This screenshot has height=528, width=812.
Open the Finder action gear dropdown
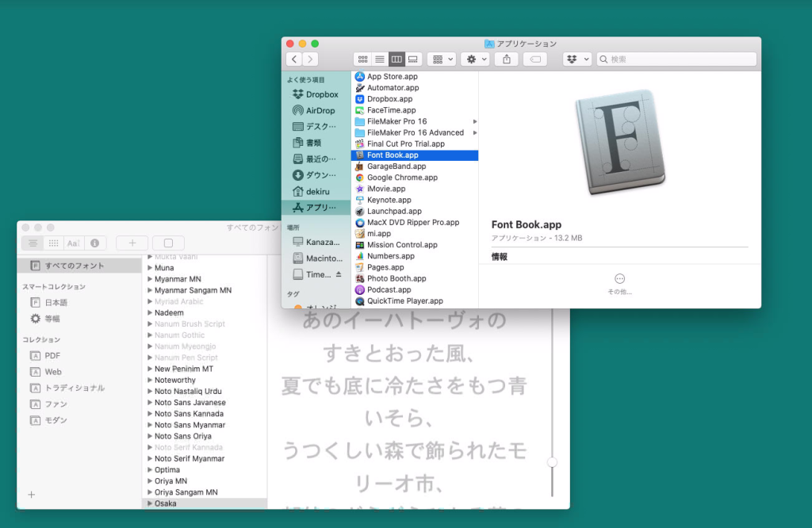tap(477, 59)
